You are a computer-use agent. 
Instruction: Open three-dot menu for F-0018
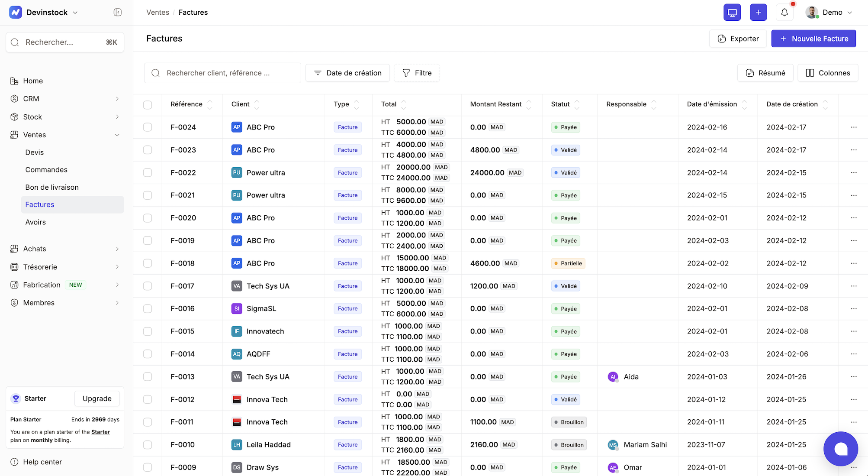tap(853, 263)
